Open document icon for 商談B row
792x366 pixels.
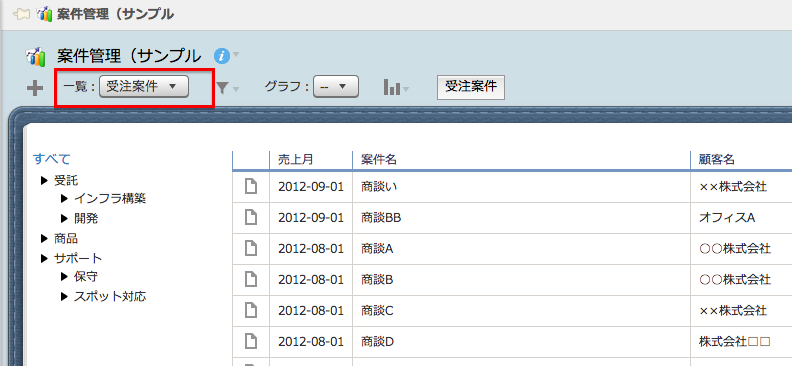click(251, 279)
